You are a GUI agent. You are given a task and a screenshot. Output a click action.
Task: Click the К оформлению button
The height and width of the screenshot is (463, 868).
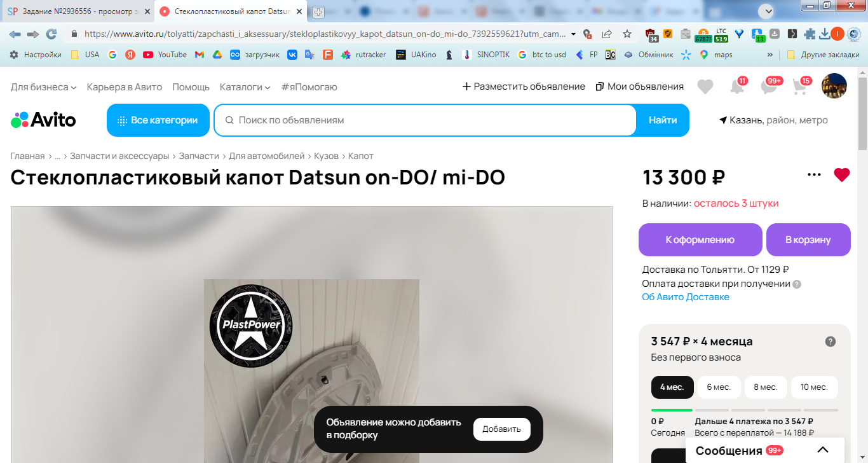700,240
